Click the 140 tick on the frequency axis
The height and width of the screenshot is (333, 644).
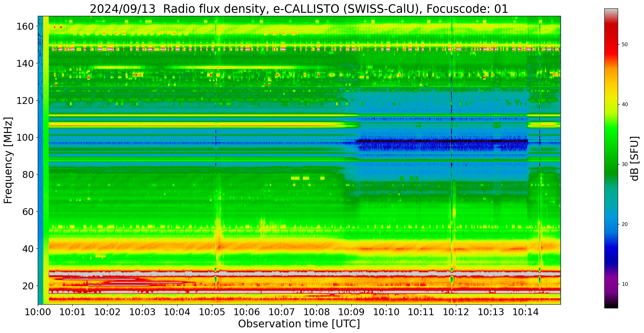(x=25, y=63)
